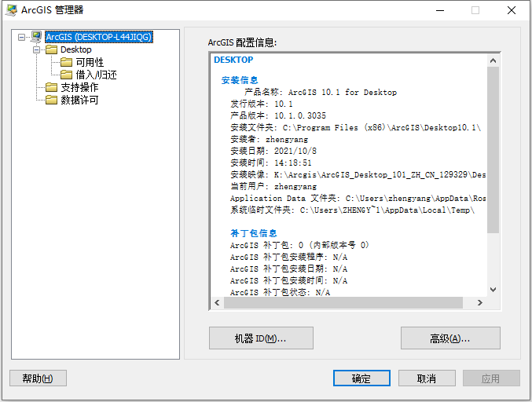Viewport: 532px width, 402px height.
Task: Select the 数据许可 tree item
Action: coord(79,100)
